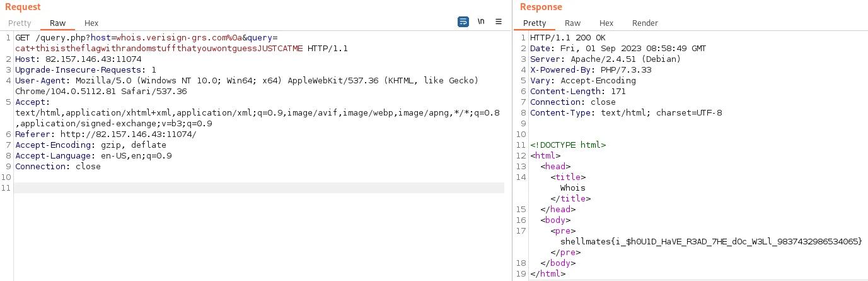Toggle the request pretty-print wrap icon
This screenshot has height=281, width=868.
click(463, 21)
